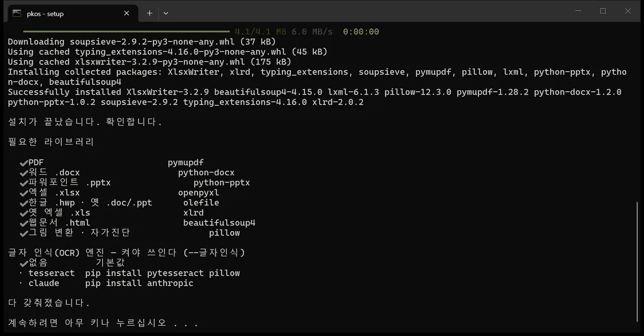Viewport: 644px width, 336px height.
Task: Click the "워드 .docx" row label
Action: pyautogui.click(x=54, y=173)
